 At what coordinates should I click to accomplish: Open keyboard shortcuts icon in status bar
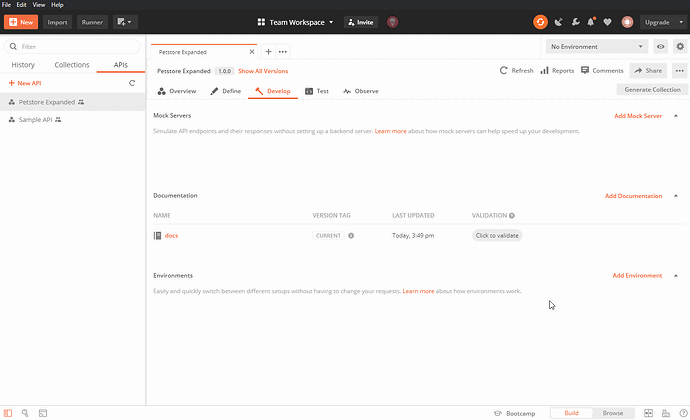(666, 413)
